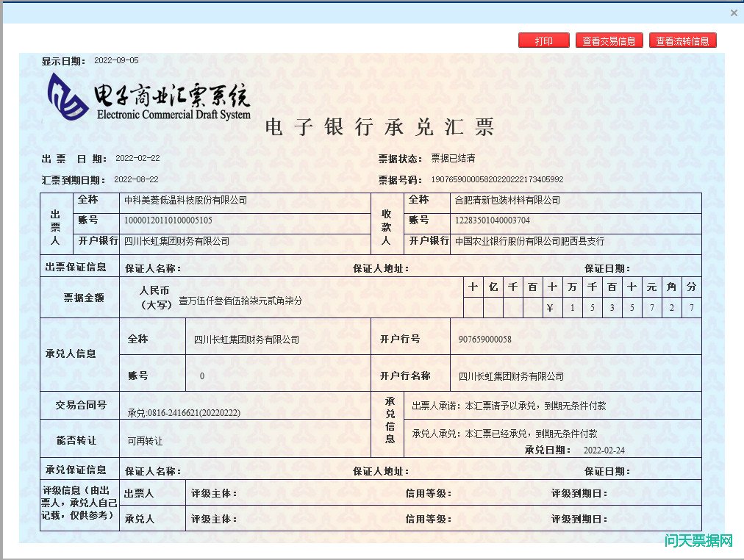
Task: Select maturity date 2022-08-22
Action: pyautogui.click(x=136, y=179)
